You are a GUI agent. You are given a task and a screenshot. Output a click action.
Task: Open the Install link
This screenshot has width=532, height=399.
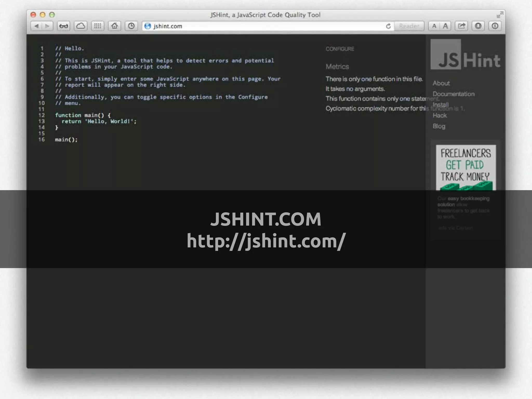click(441, 105)
